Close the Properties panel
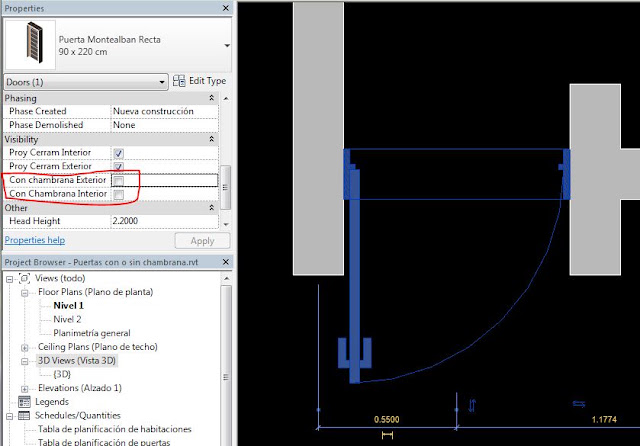 point(226,8)
